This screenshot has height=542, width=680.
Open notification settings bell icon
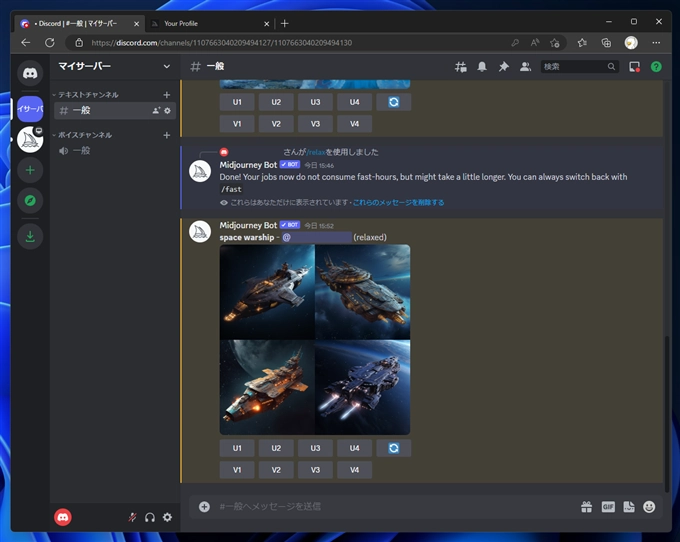click(482, 67)
